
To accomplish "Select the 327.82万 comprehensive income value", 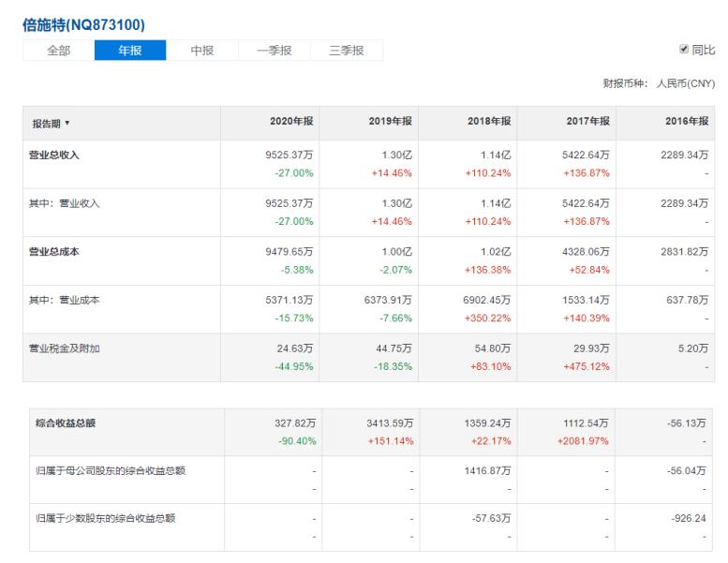I will [x=295, y=422].
